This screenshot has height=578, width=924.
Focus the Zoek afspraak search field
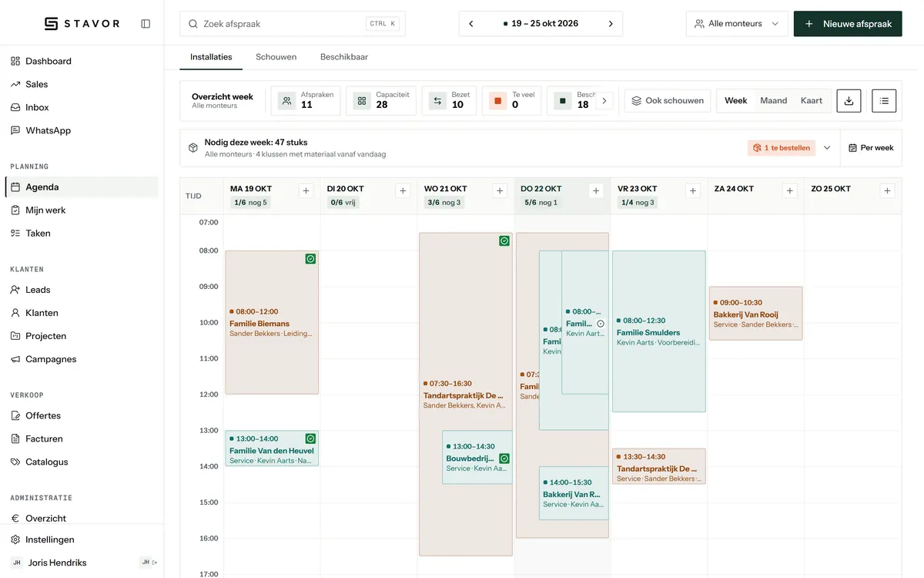pos(293,24)
